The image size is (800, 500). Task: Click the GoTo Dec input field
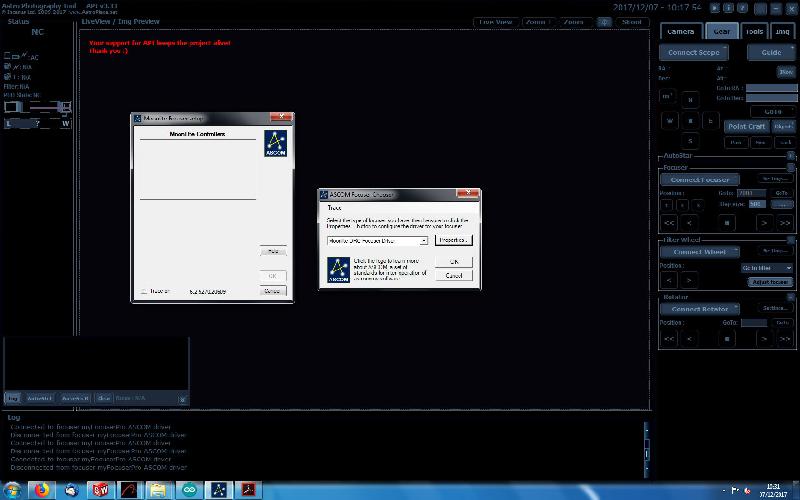pos(771,97)
